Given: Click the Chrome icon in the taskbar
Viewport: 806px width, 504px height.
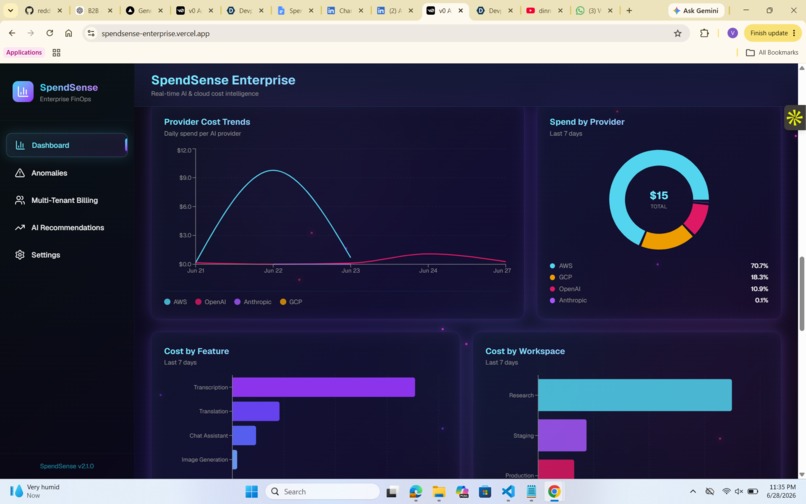Looking at the screenshot, I should (x=554, y=492).
